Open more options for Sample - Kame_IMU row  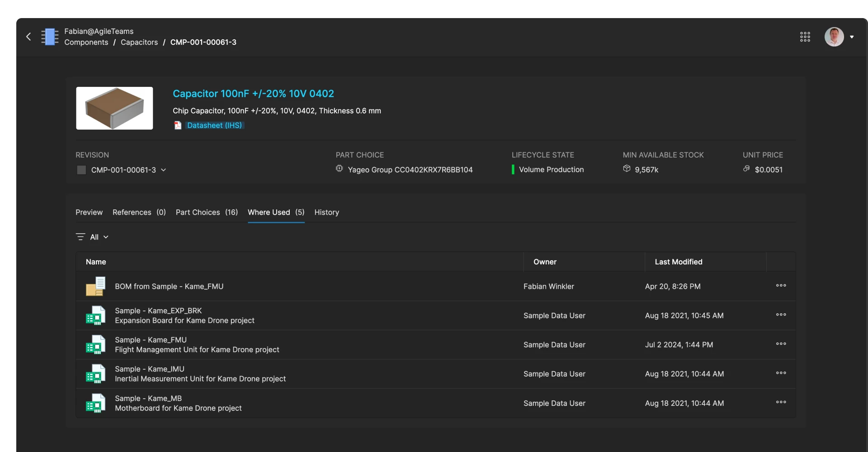(x=781, y=373)
